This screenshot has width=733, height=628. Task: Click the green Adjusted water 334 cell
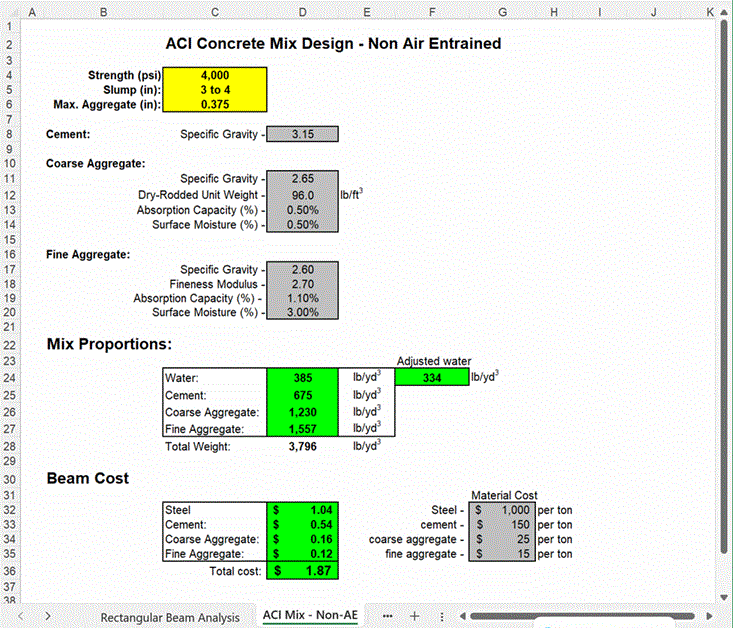(431, 378)
